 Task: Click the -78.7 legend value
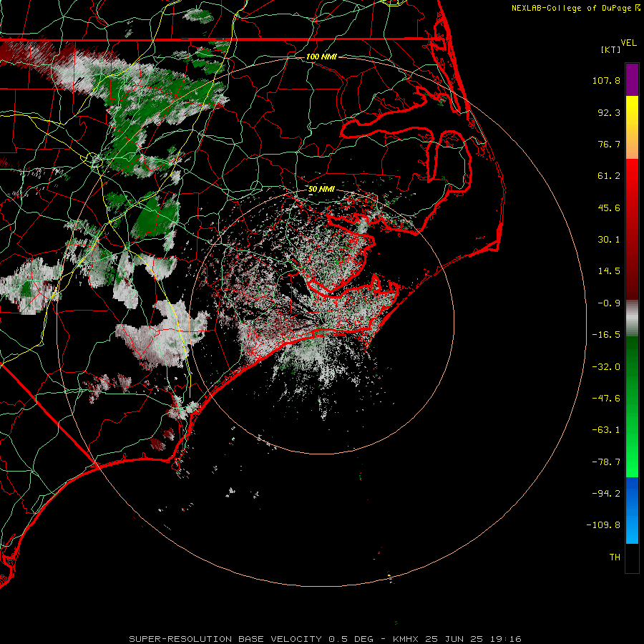(x=606, y=462)
